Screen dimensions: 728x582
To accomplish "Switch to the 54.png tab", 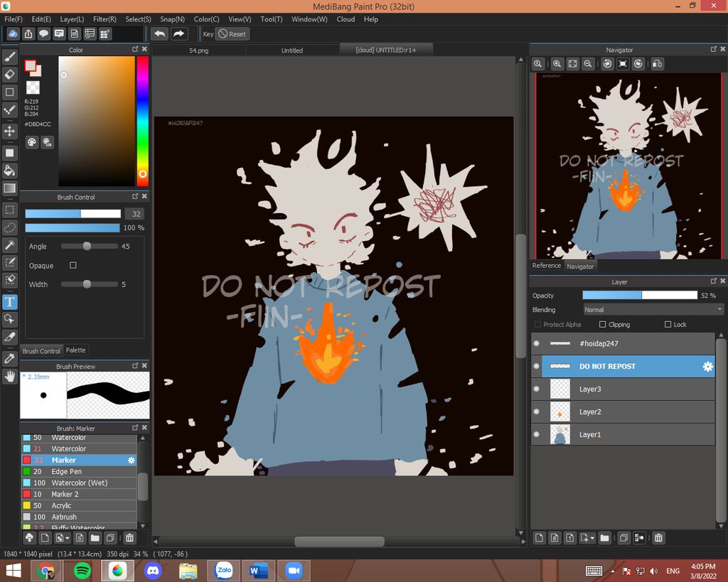I will click(199, 50).
